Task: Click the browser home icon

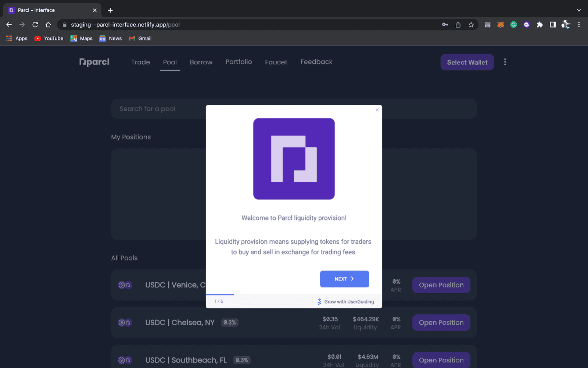Action: (x=48, y=25)
